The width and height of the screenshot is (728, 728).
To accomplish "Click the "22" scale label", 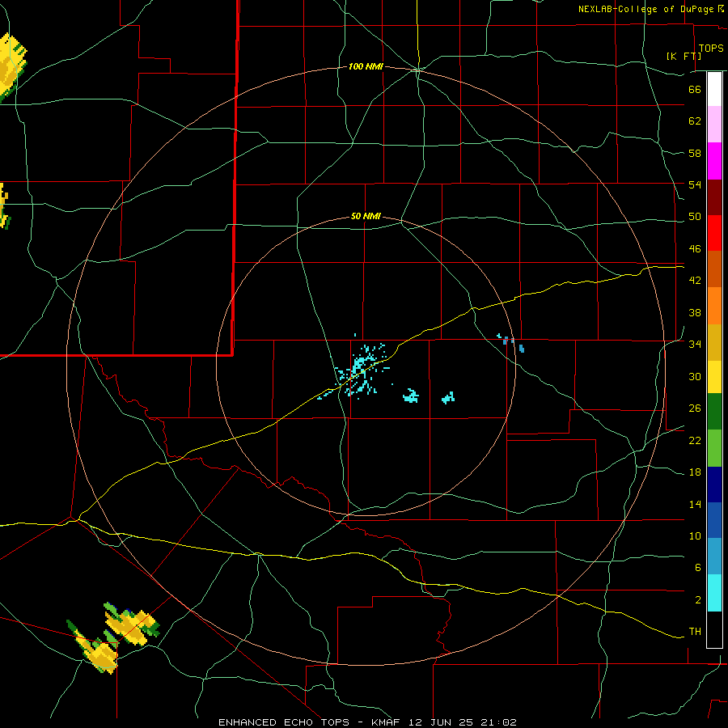I will [x=695, y=440].
